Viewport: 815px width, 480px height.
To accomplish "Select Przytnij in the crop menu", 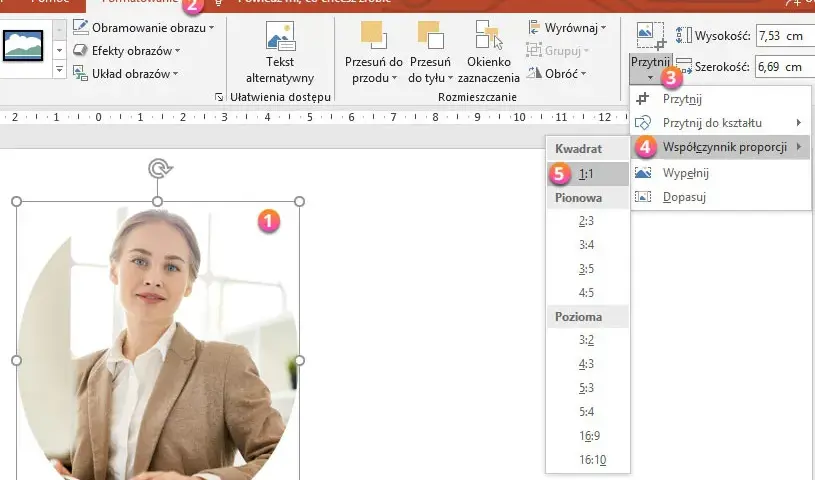I will tap(720, 99).
